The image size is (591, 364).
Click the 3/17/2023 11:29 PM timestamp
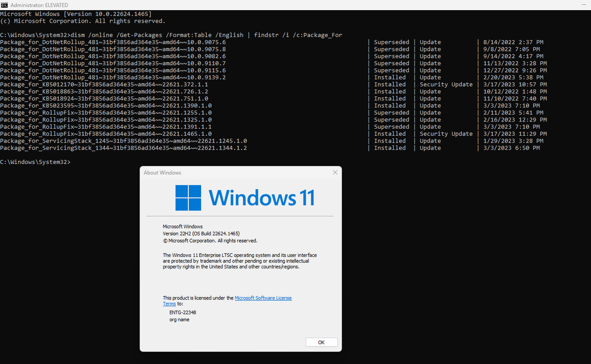pos(515,134)
